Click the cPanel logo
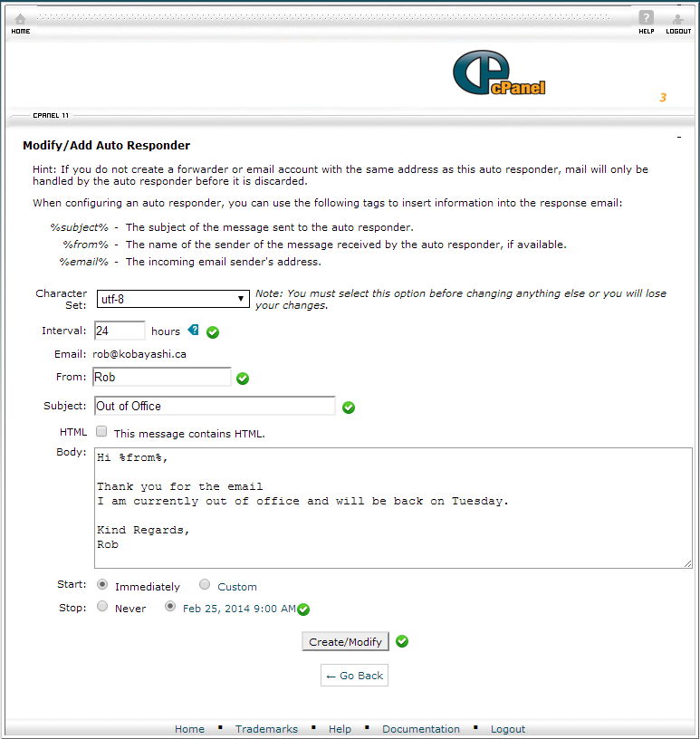The height and width of the screenshot is (739, 700). (x=499, y=73)
